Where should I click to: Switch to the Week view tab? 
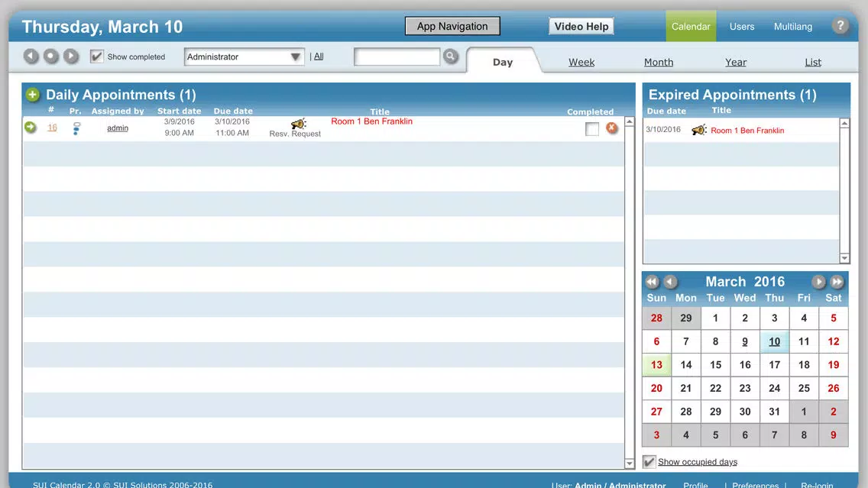[x=581, y=62]
